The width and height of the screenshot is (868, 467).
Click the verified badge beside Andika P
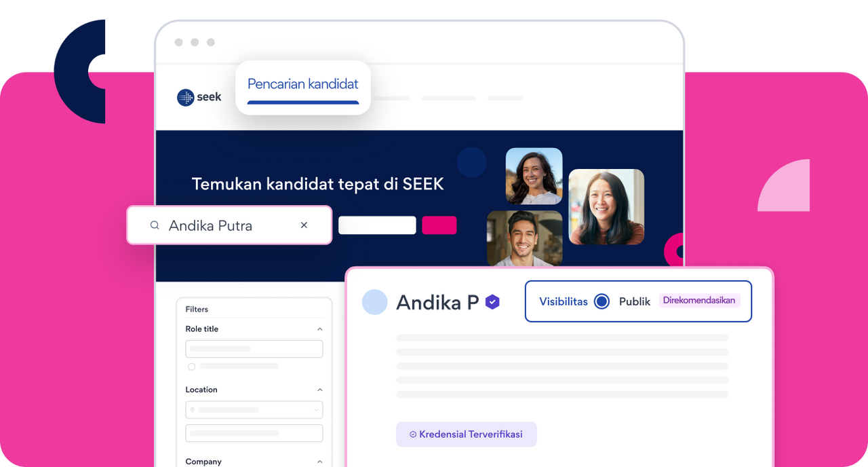[492, 302]
